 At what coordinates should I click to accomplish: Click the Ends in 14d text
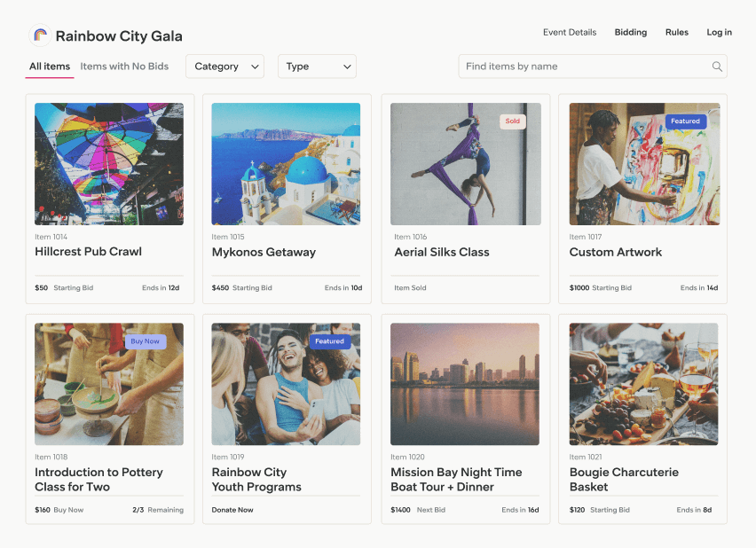699,287
